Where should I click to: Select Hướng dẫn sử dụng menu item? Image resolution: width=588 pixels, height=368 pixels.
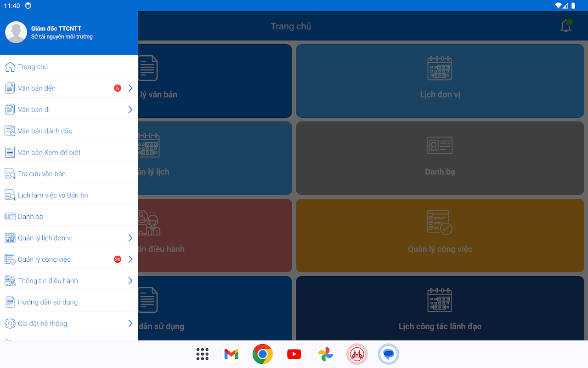coord(69,302)
